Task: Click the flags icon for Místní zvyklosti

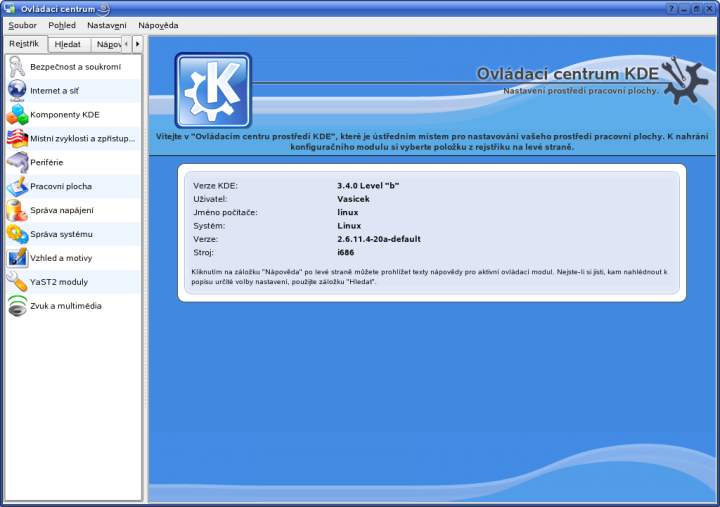Action: coord(17,138)
